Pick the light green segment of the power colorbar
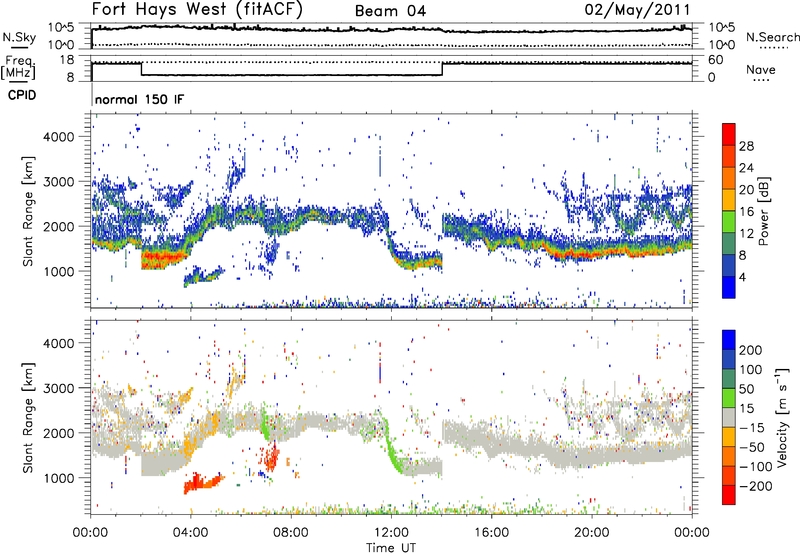Screen dimensions: 800x554 [729, 222]
